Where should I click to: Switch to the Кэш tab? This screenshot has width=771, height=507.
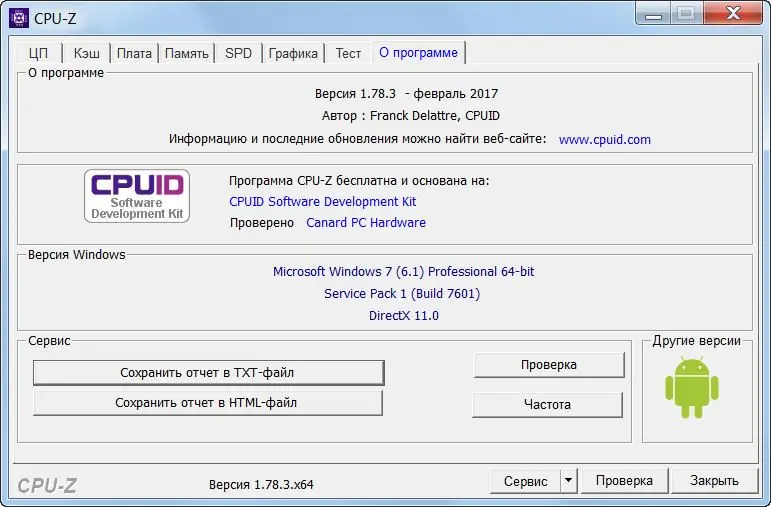[87, 53]
